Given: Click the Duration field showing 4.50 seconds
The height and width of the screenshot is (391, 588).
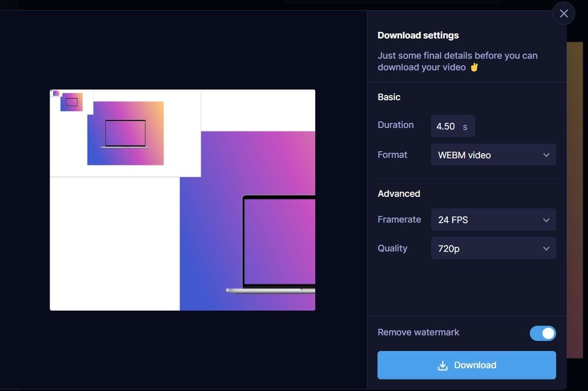Looking at the screenshot, I should point(452,126).
